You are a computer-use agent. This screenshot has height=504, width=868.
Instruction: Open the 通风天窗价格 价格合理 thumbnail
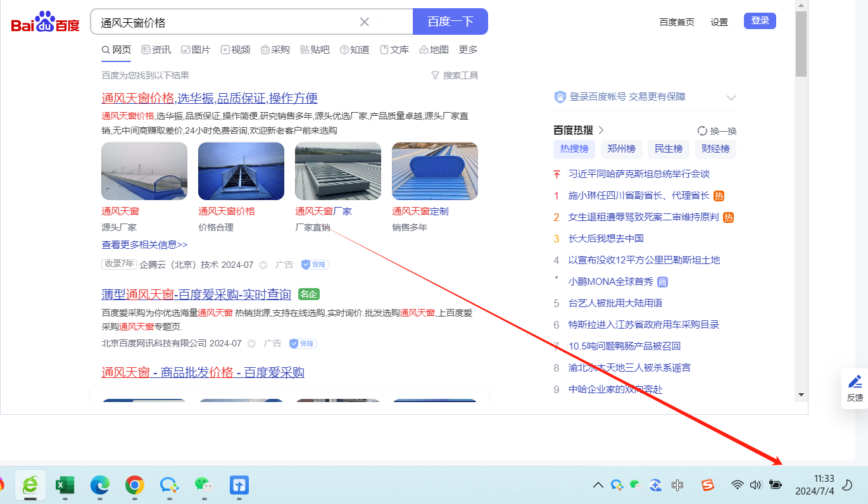(x=241, y=171)
